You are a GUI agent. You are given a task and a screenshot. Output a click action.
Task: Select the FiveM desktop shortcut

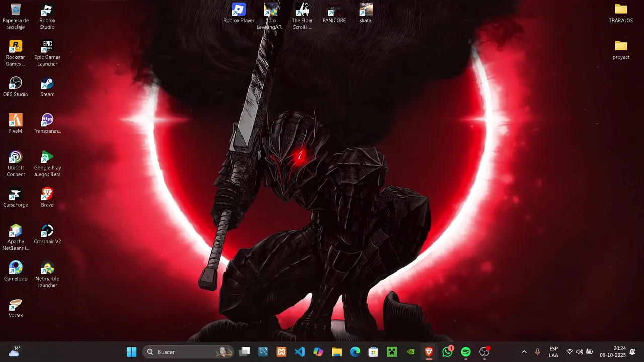16,123
